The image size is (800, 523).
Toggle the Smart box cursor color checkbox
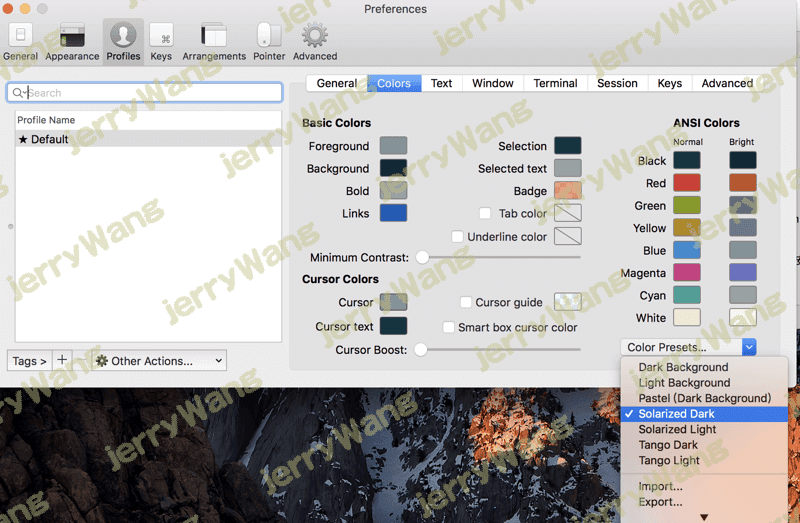pos(449,327)
